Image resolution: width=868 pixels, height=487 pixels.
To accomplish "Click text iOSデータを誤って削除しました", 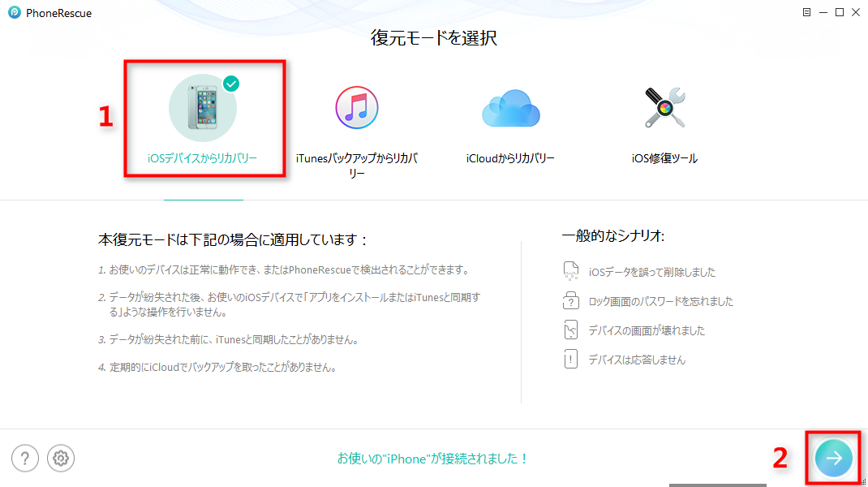I will pos(652,272).
